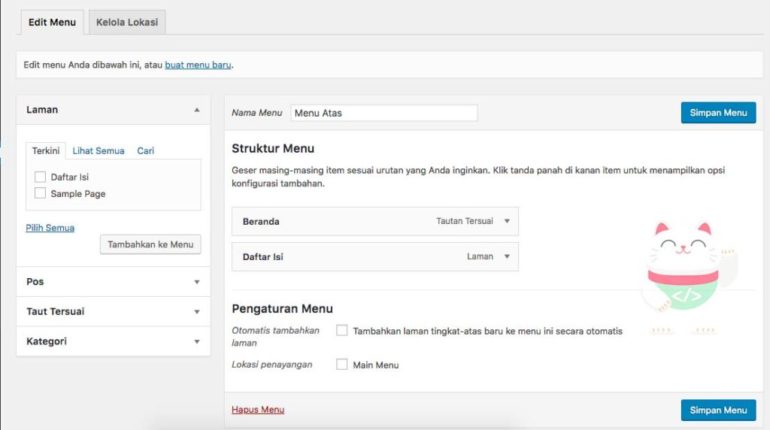770x430 pixels.
Task: Check the Daftar Isi page checkbox
Action: 40,177
